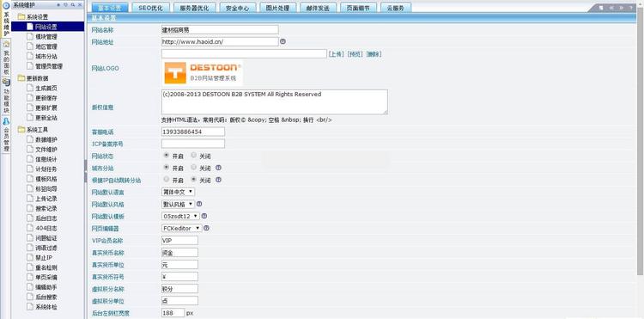Click search icon in 系统维护 panel header

[x=73, y=5]
